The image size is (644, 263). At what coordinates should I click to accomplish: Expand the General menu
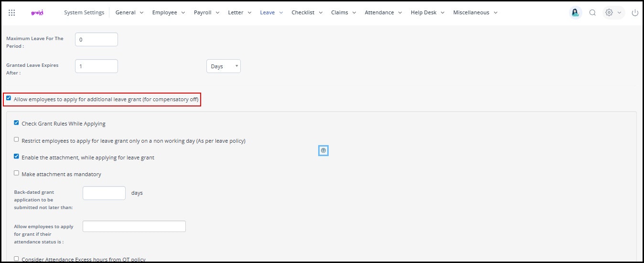[129, 13]
